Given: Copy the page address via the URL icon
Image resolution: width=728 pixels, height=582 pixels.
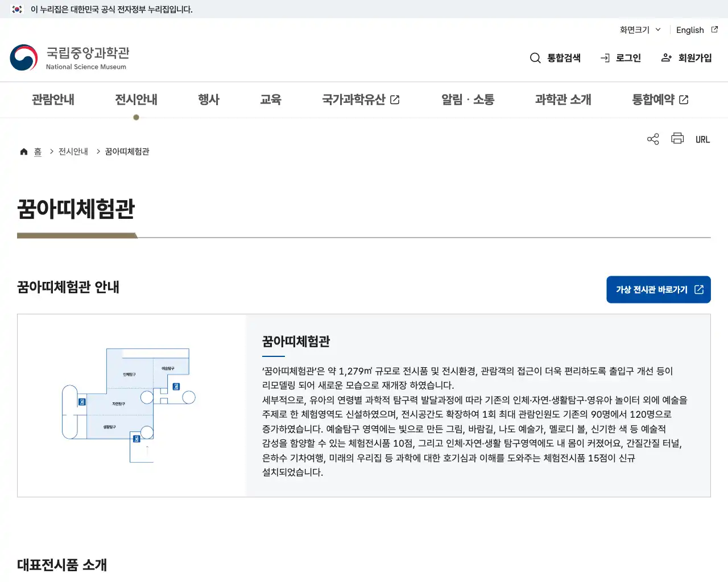Looking at the screenshot, I should coord(702,139).
